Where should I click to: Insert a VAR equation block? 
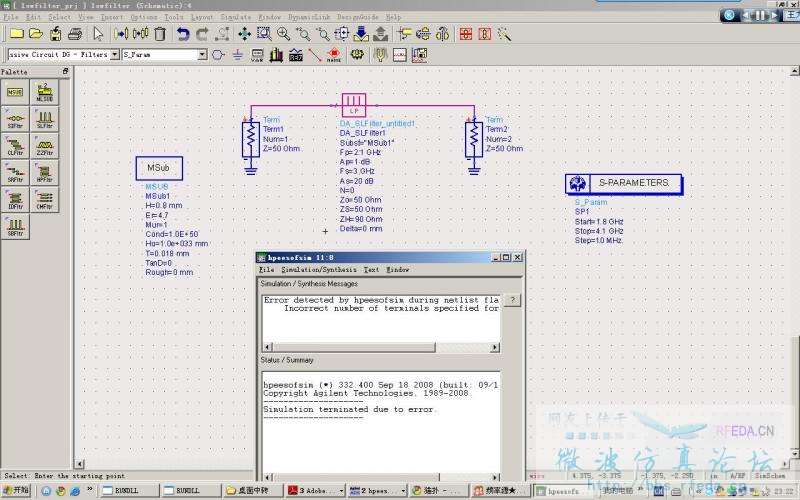coord(257,55)
